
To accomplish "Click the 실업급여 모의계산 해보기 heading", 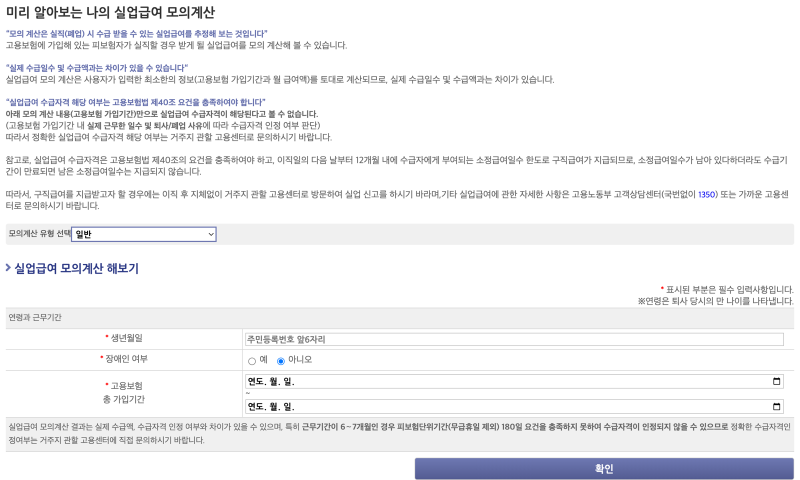I will pos(77,268).
